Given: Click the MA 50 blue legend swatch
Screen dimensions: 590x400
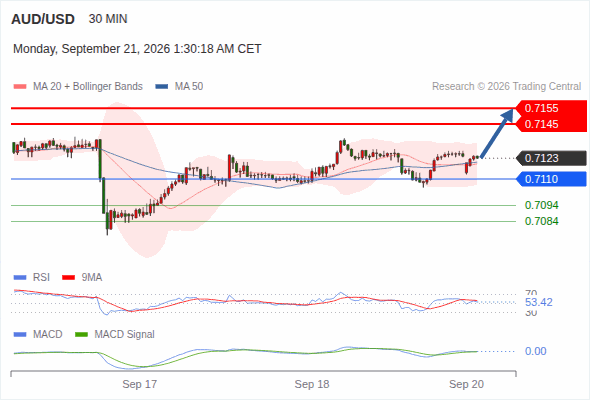Looking at the screenshot, I should pyautogui.click(x=162, y=87).
